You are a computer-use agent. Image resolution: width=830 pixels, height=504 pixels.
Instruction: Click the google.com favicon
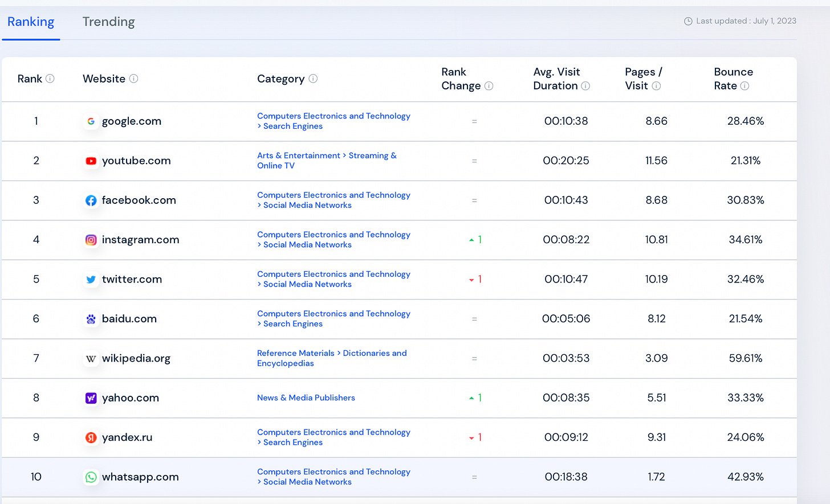pyautogui.click(x=91, y=121)
